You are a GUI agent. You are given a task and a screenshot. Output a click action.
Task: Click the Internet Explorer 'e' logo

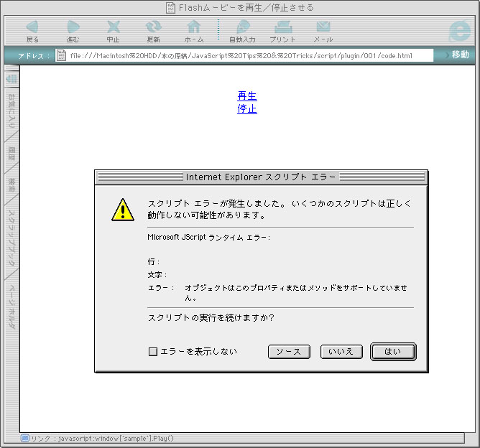point(459,31)
